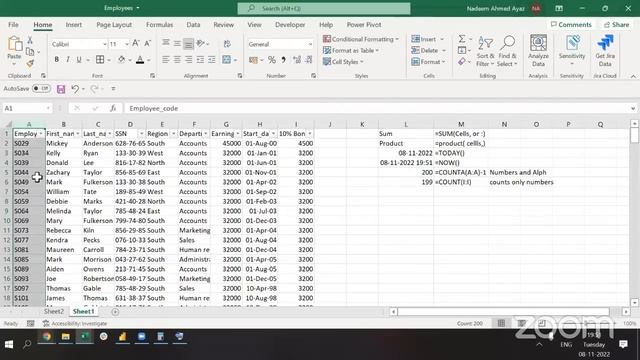
Task: Click Merge & Center icon
Action: tap(227, 60)
